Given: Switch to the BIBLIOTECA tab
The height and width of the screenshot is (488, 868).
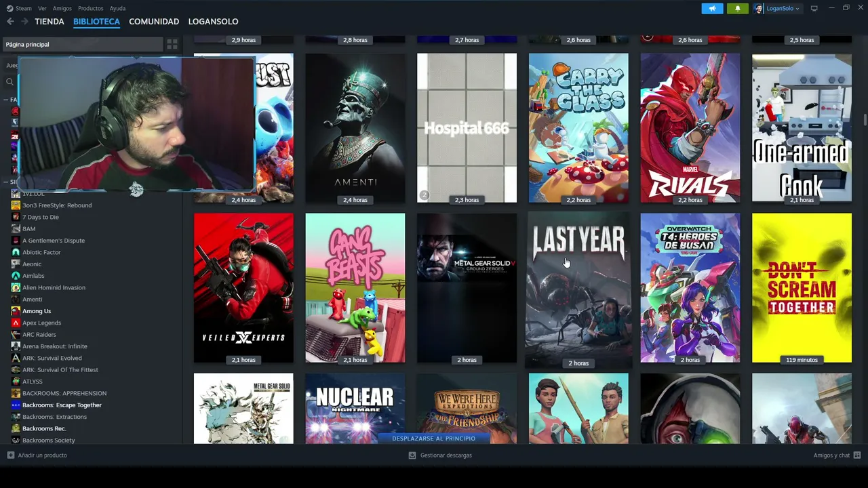Looking at the screenshot, I should (96, 22).
